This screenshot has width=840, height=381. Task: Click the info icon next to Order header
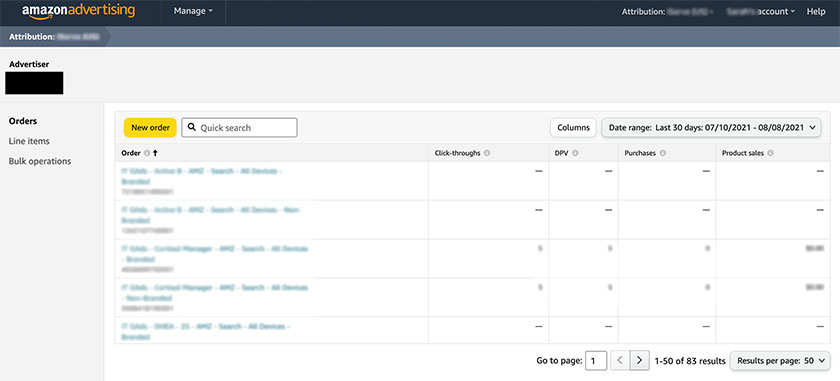click(147, 153)
